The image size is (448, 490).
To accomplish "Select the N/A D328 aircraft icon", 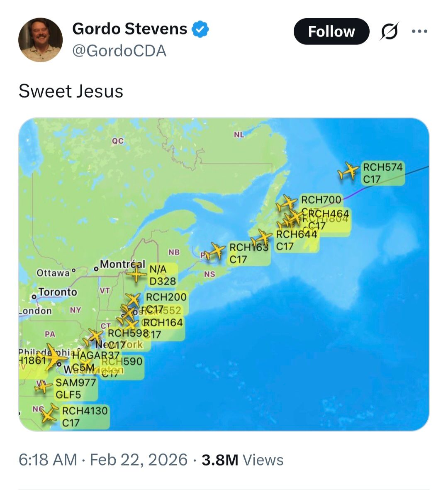I will click(x=136, y=274).
